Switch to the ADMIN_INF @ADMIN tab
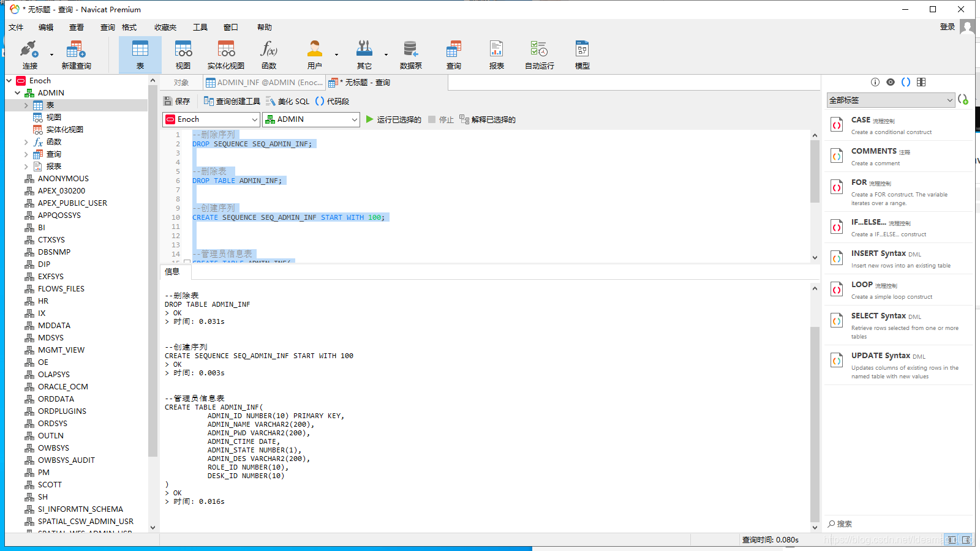The image size is (980, 551). pyautogui.click(x=264, y=83)
